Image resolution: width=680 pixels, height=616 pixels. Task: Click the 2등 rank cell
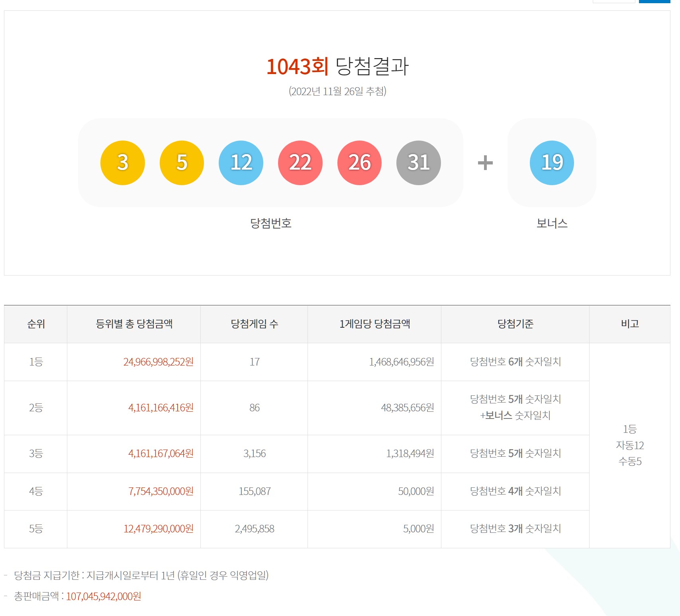(36, 407)
